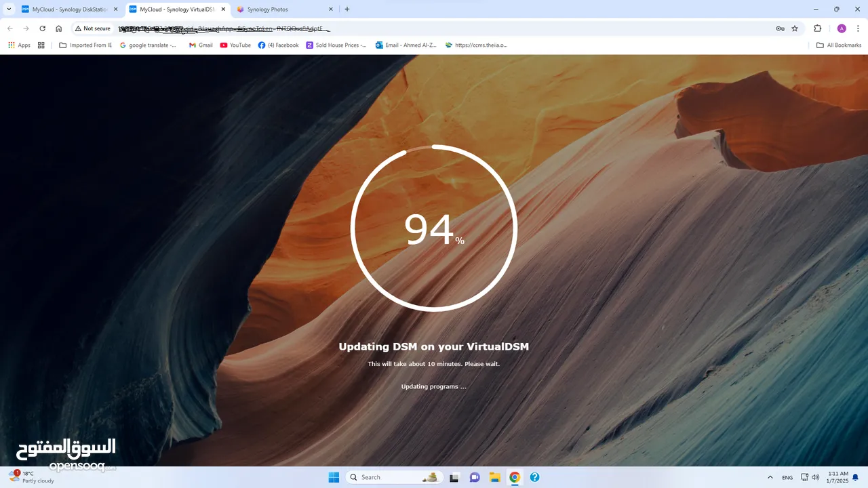Close the Synology Photos tab
Screen dimensions: 868x488
click(331, 9)
